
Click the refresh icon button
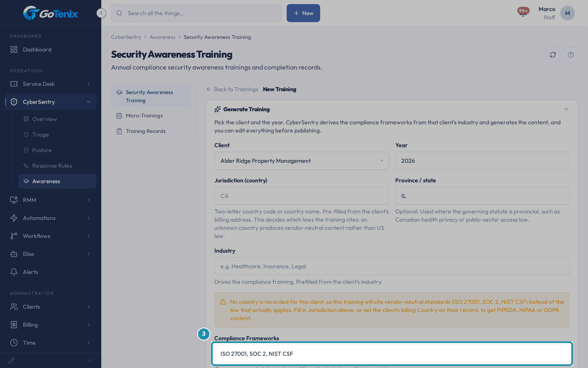pos(553,55)
